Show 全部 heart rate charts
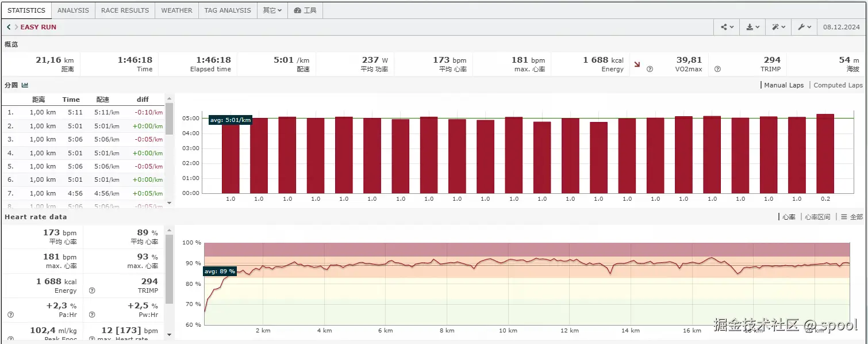Screen dimensions: 868x344 (851, 217)
